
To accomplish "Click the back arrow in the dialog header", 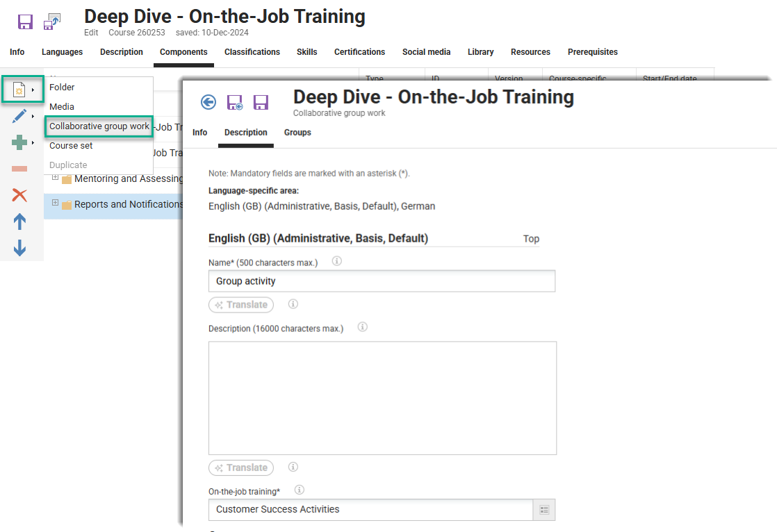I will [x=208, y=102].
